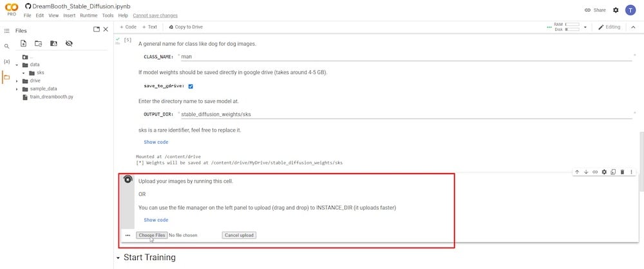Mirror cell in tab icon
Screen dimensions: 644x269
click(613, 172)
